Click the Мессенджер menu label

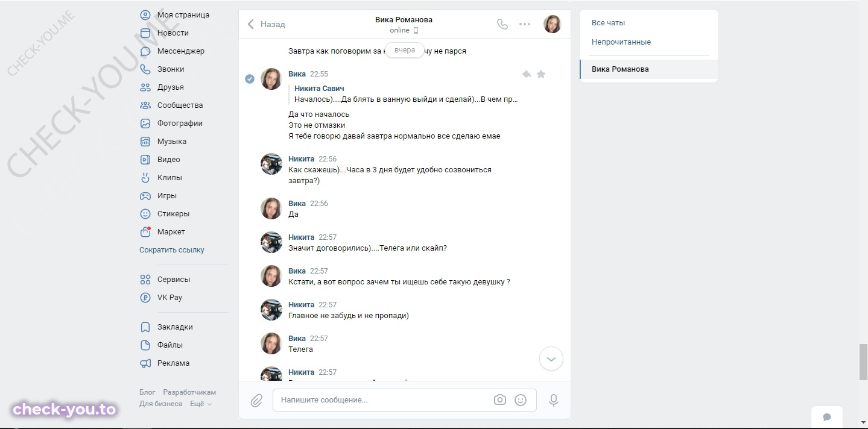[x=181, y=51]
